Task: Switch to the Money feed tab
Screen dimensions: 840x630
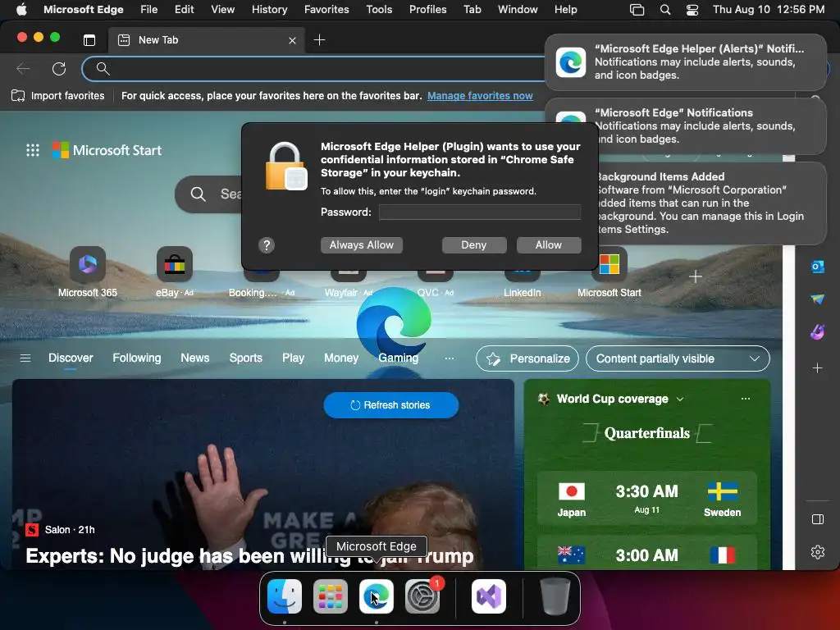Action: (x=340, y=358)
